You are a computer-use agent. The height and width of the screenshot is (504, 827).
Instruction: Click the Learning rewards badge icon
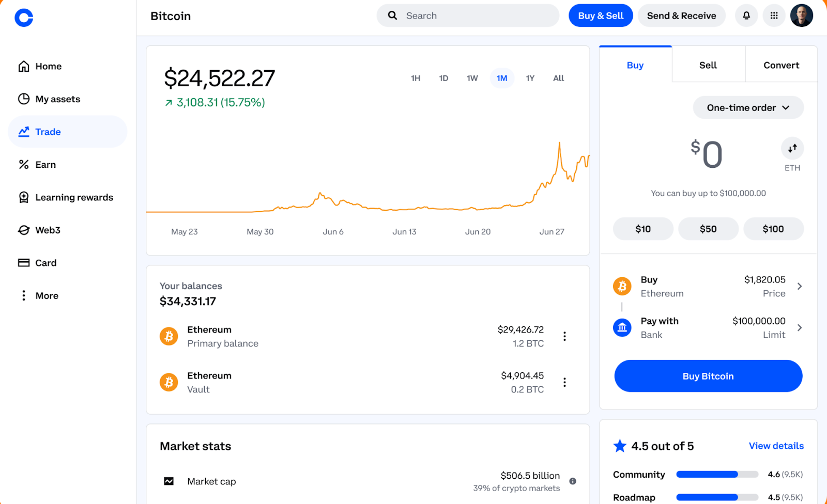coord(24,197)
